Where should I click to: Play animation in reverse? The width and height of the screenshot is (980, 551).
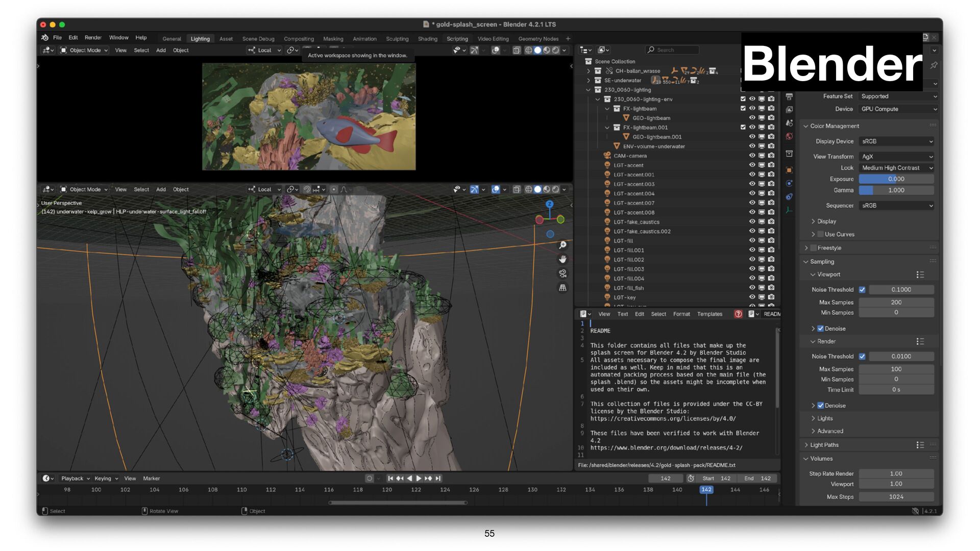point(409,479)
